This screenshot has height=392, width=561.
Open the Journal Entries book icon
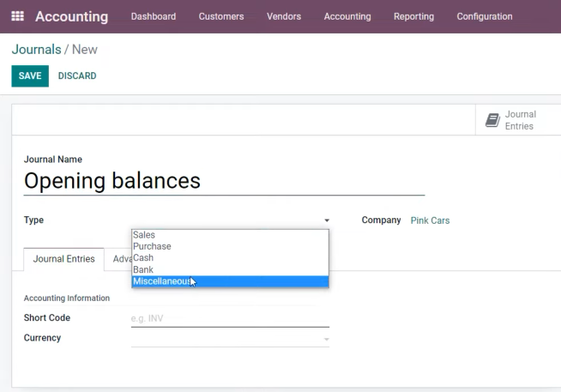point(492,120)
